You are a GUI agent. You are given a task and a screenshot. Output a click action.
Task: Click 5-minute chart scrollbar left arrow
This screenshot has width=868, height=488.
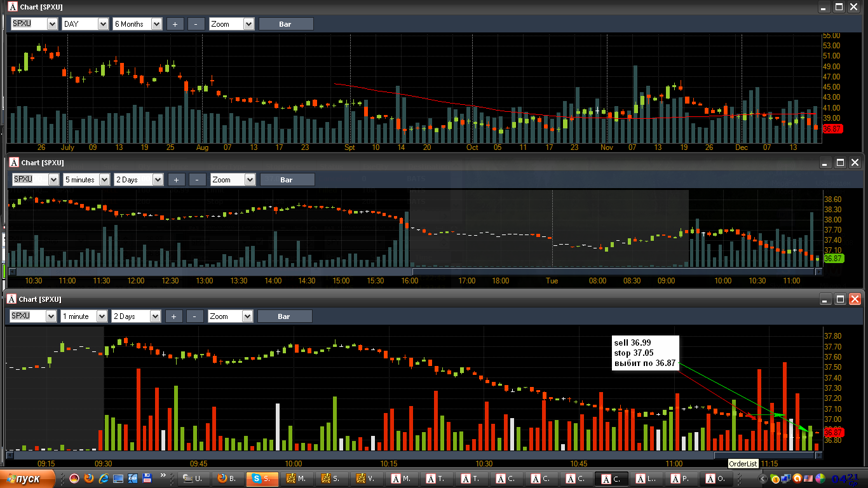tap(12, 271)
